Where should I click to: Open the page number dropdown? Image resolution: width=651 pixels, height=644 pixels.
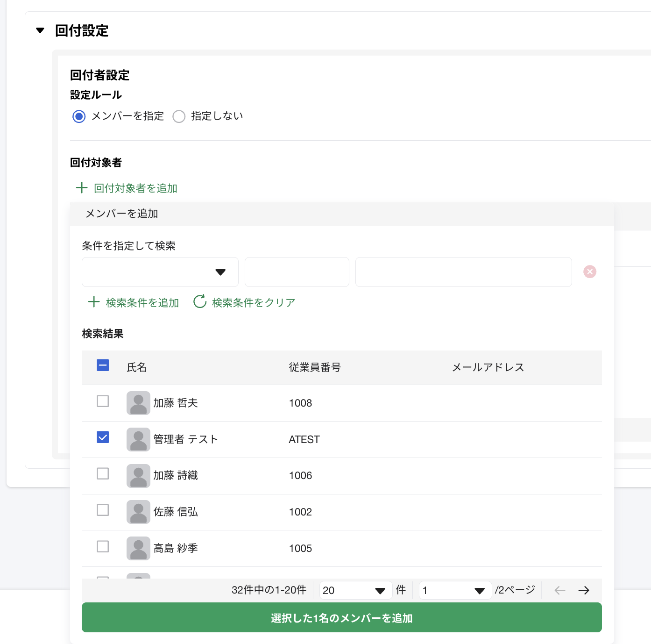[455, 590]
